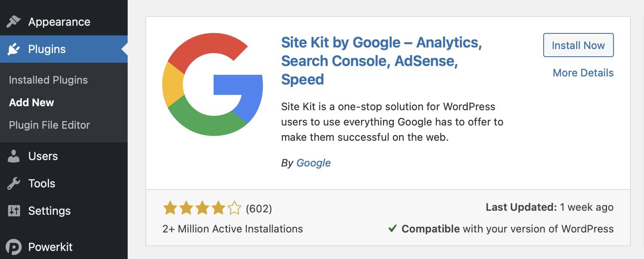Select Add New in the Plugins menu
Viewport: 644px width, 259px height.
(31, 103)
